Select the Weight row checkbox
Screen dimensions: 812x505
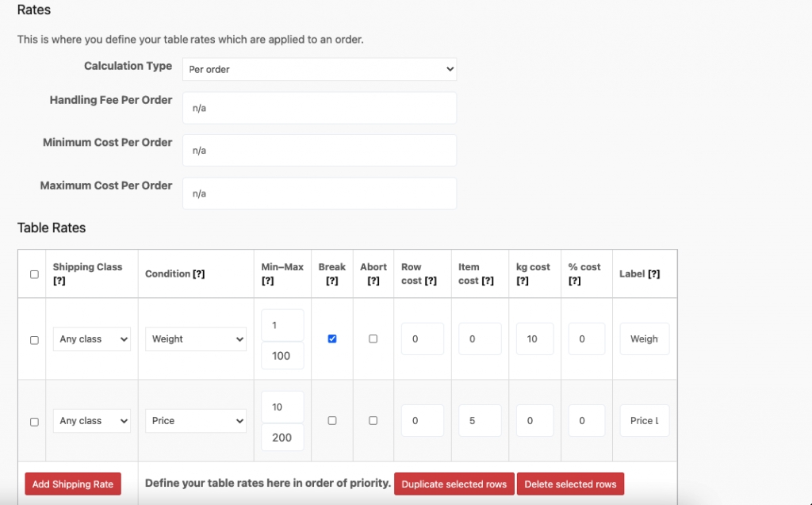[34, 340]
